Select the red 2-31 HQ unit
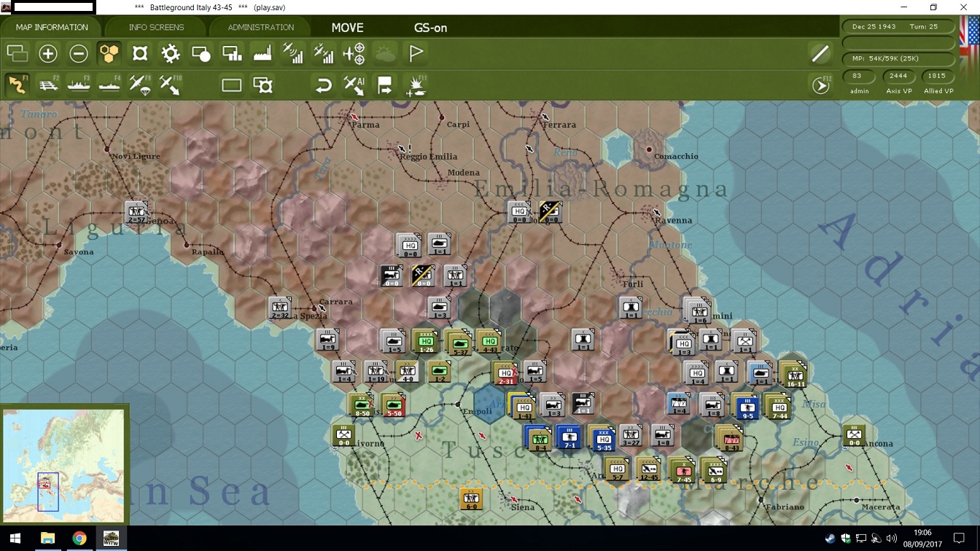Screen dimensions: 980x551 tap(505, 373)
